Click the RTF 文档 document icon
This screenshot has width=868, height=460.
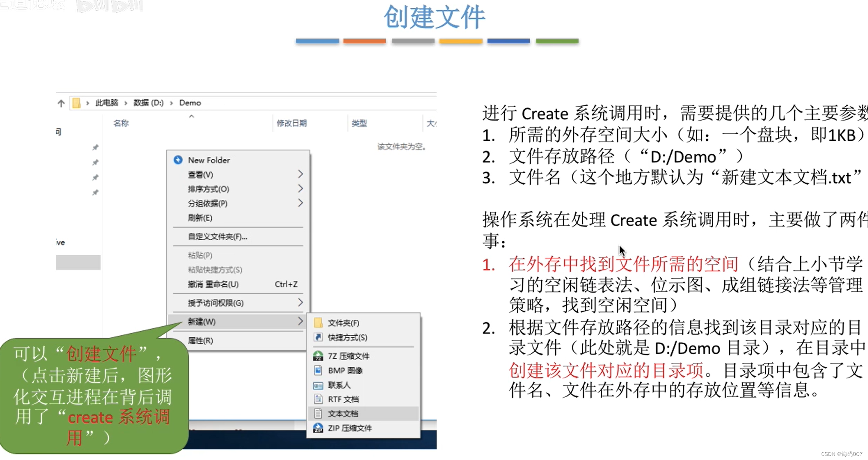[318, 399]
